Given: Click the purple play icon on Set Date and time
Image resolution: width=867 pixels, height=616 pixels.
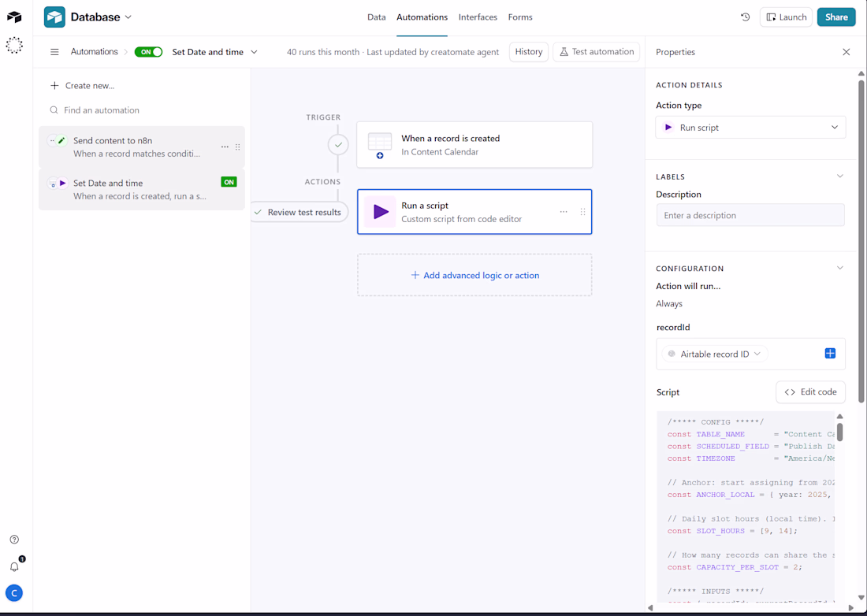Looking at the screenshot, I should coord(62,183).
